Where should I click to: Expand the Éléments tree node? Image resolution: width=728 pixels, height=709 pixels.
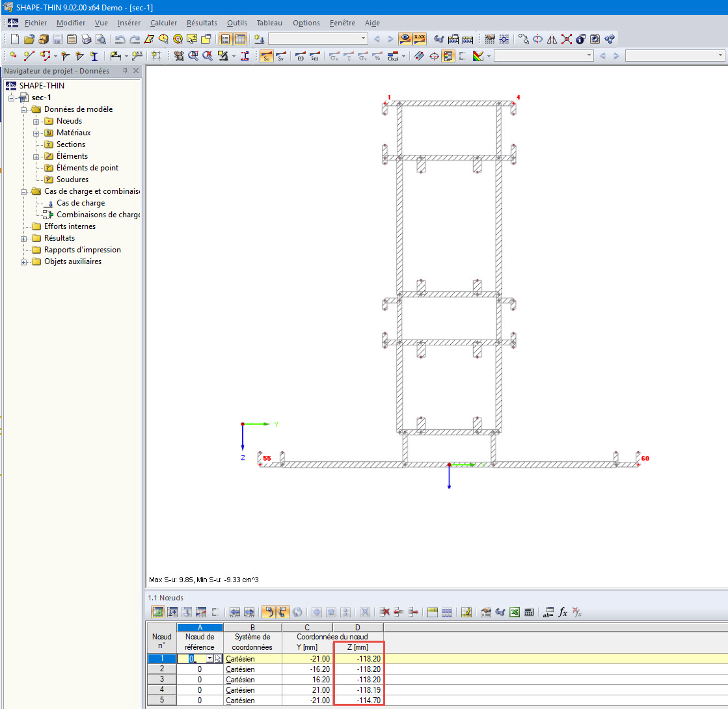pyautogui.click(x=36, y=157)
